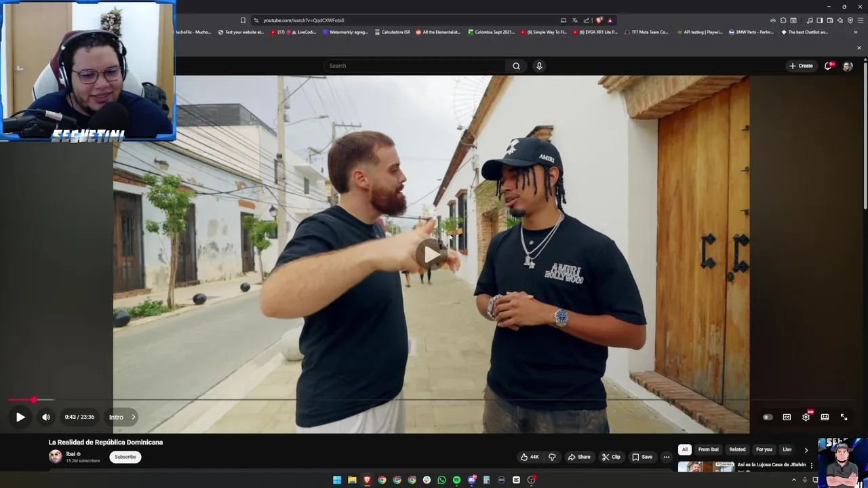Open Asi es la Lujosa Casa thumbnail
868x488 pixels.
click(x=706, y=466)
